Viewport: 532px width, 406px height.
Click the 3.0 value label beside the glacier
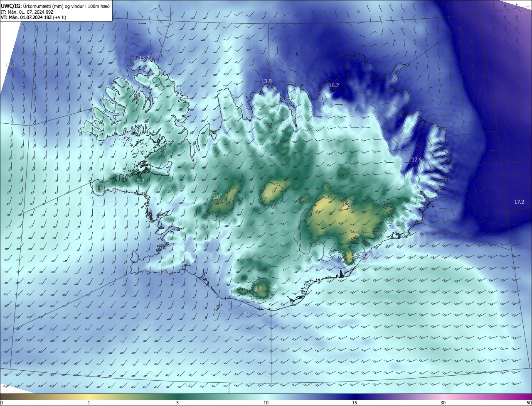pos(216,197)
